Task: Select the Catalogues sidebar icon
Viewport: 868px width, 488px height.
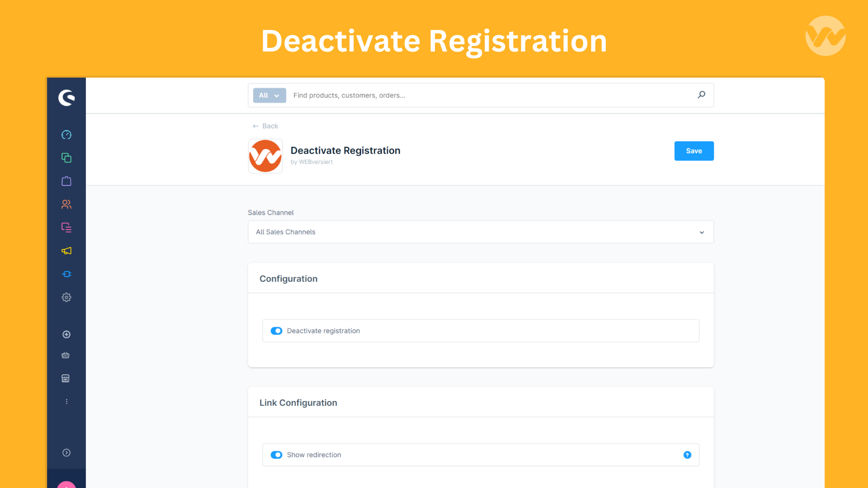Action: 66,158
